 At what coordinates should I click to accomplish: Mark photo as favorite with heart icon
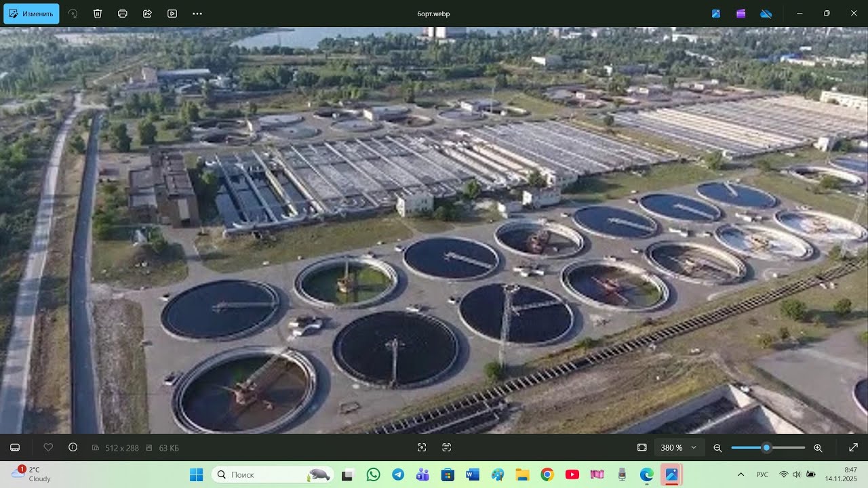tap(48, 447)
